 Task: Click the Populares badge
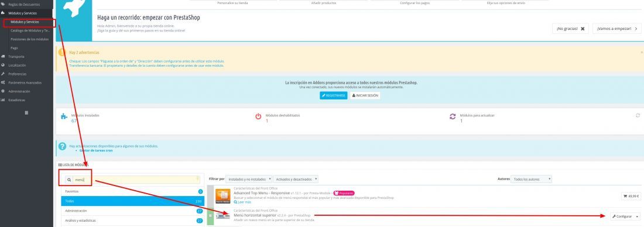pyautogui.click(x=343, y=193)
